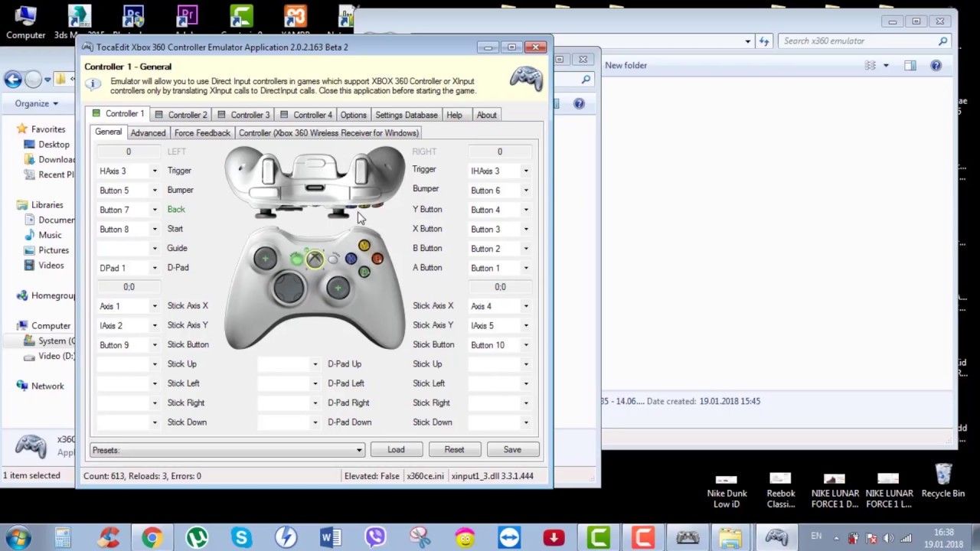Click the network signal tray icon
This screenshot has height=551, width=980.
pyautogui.click(x=906, y=538)
